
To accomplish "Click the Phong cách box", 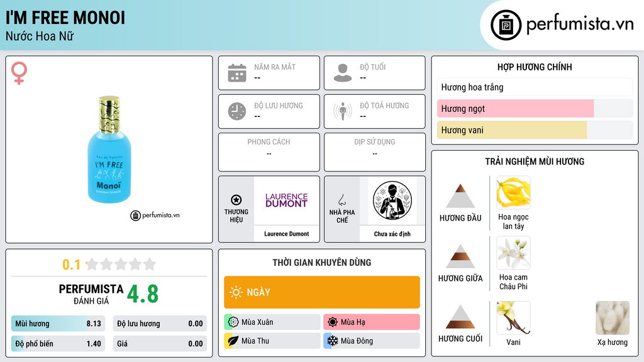I will pyautogui.click(x=269, y=152).
